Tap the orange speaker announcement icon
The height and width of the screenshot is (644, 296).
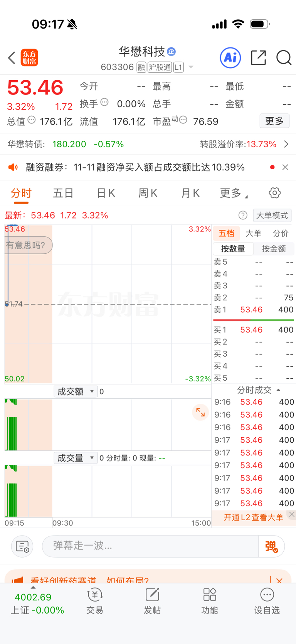pyautogui.click(x=13, y=167)
